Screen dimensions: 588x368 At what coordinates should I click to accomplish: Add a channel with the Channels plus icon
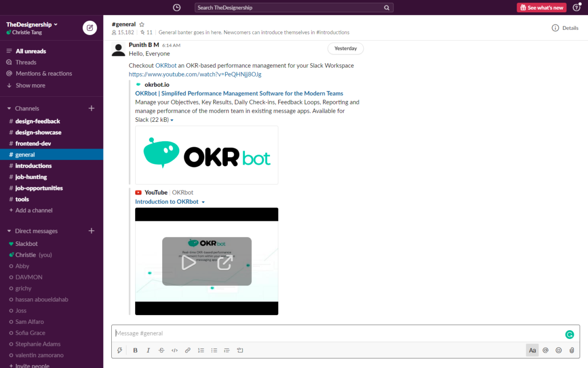(x=91, y=108)
